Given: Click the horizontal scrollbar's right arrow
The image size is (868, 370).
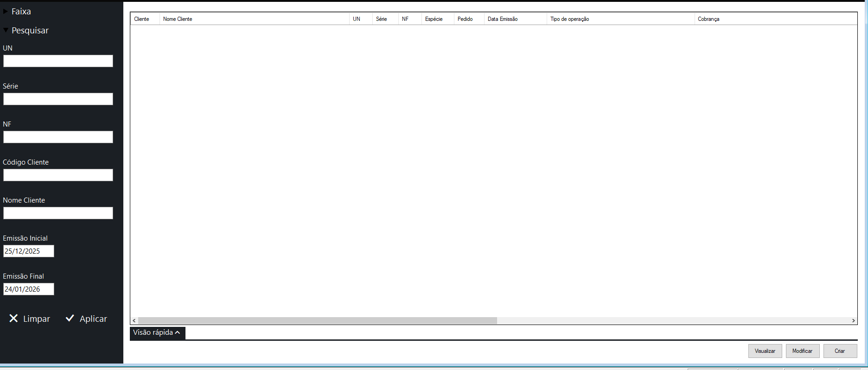Looking at the screenshot, I should (853, 321).
